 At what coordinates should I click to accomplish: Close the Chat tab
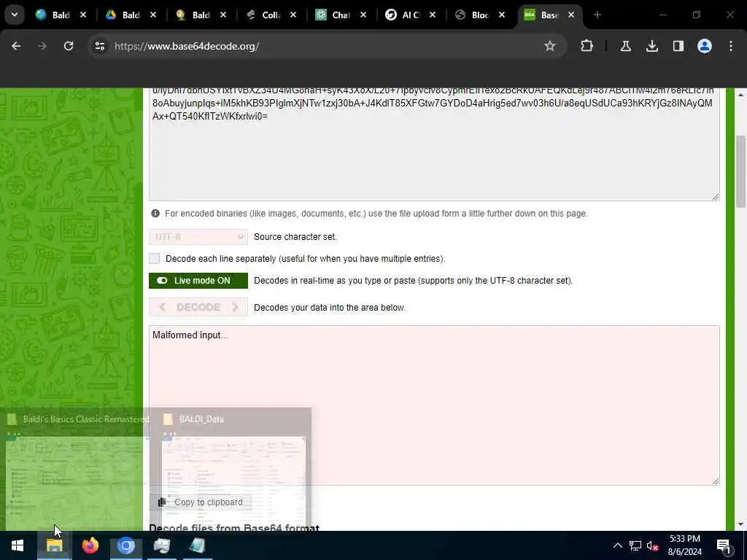pyautogui.click(x=363, y=15)
